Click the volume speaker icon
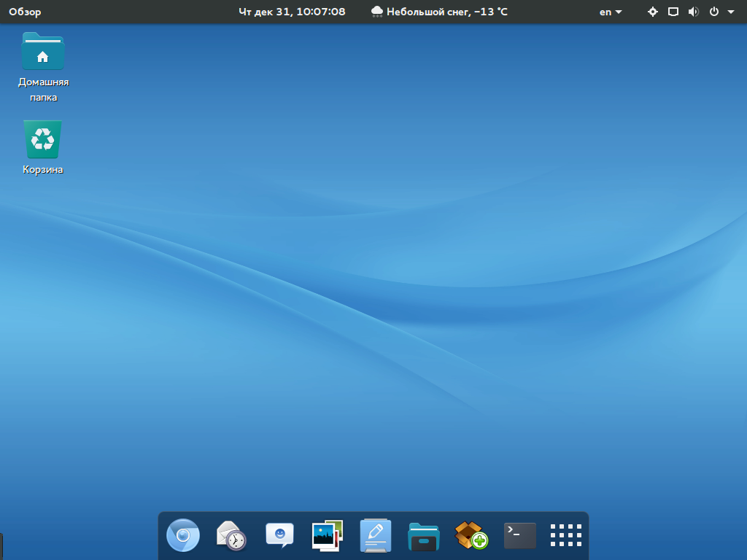 coord(693,12)
